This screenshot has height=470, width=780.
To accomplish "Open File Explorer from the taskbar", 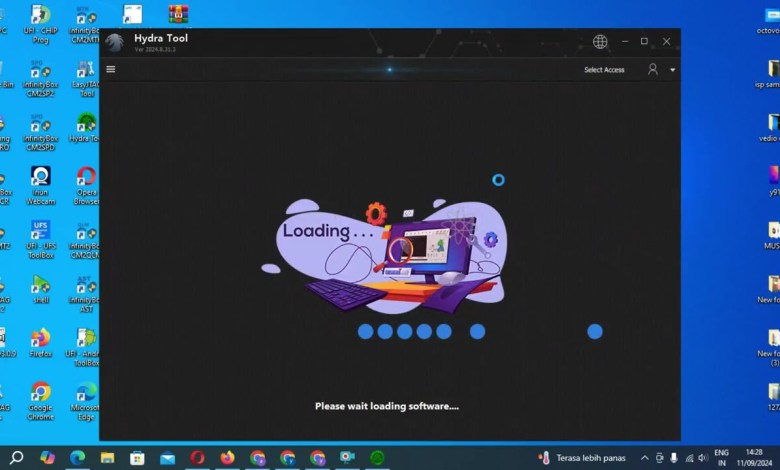I will pyautogui.click(x=107, y=457).
